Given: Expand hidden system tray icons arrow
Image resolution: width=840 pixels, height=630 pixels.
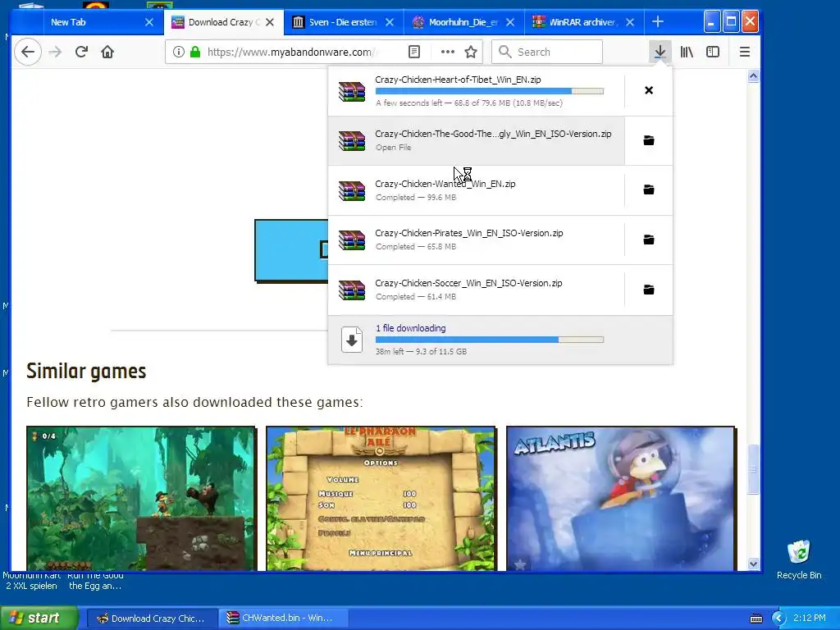Looking at the screenshot, I should tap(778, 619).
